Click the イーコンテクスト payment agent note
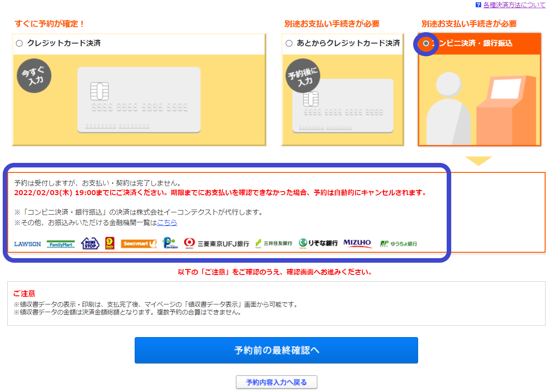This screenshot has height=392, width=546. coord(139,212)
